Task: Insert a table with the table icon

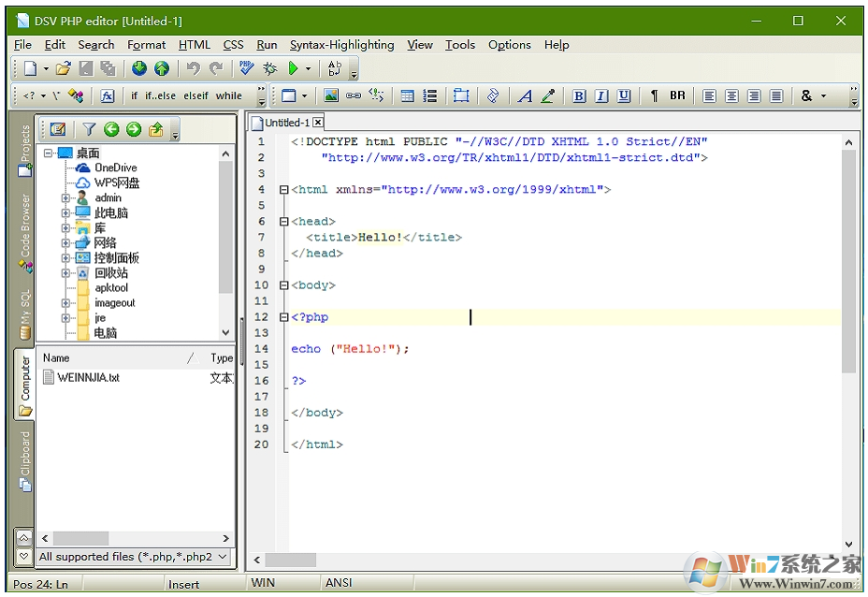Action: pyautogui.click(x=408, y=95)
